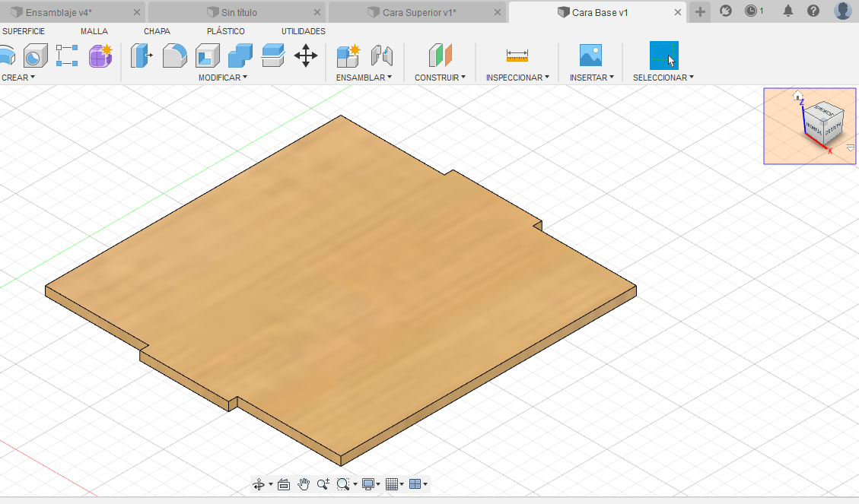Switch to the MALLA ribbon tab
Image resolution: width=859 pixels, height=504 pixels.
click(x=94, y=31)
